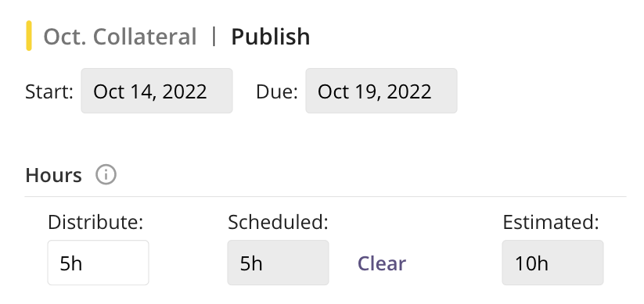The width and height of the screenshot is (644, 304).
Task: Click the Start: label
Action: tap(49, 91)
